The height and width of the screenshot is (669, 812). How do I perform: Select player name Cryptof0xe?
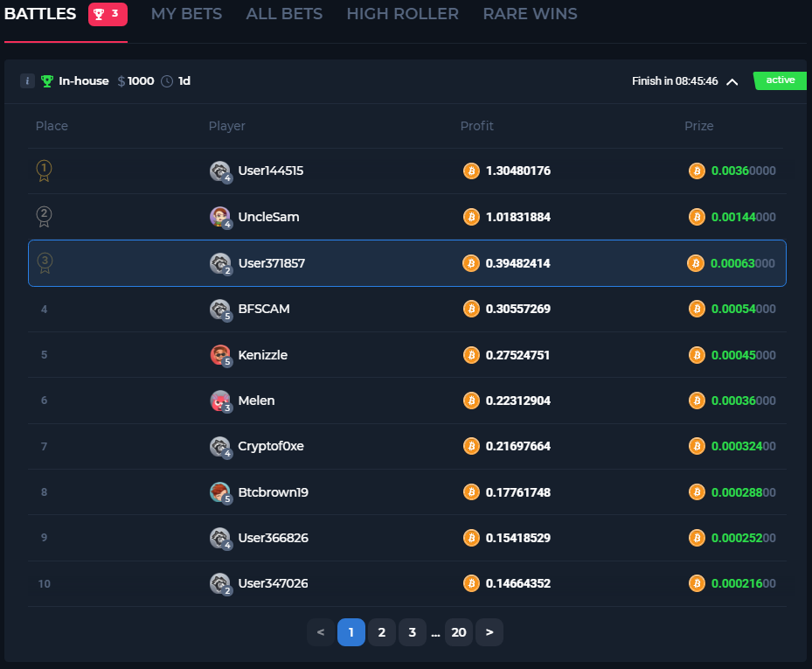(271, 446)
